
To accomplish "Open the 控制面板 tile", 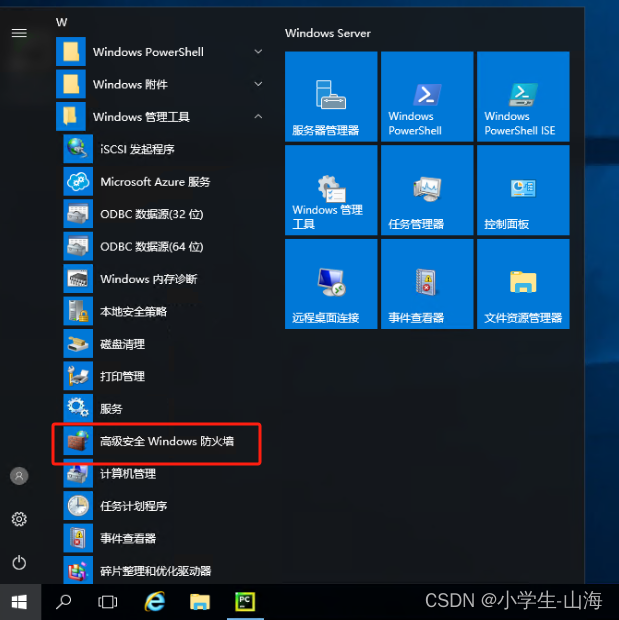I will [523, 190].
